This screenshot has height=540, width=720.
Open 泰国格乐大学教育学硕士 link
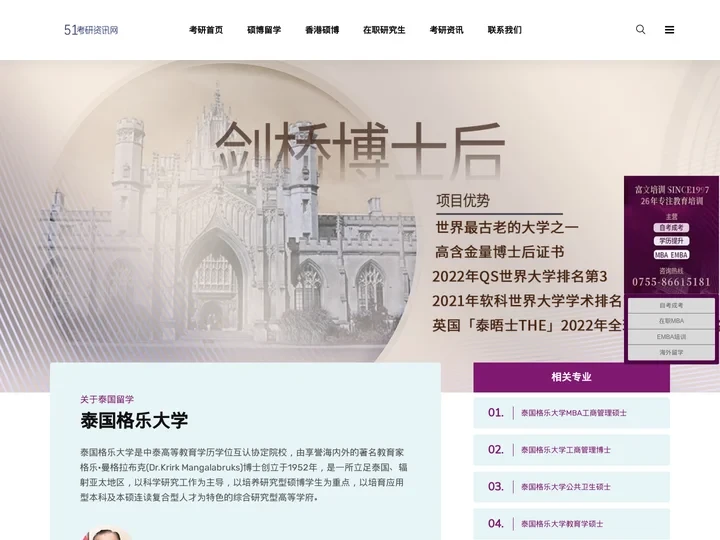coord(562,524)
